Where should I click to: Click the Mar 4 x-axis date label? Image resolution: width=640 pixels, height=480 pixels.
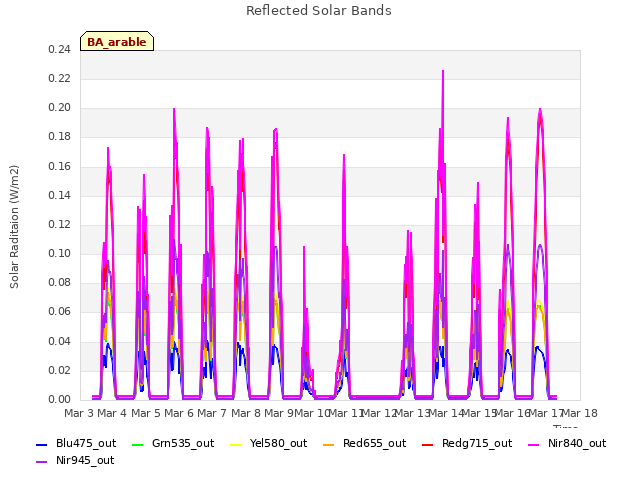click(x=112, y=413)
